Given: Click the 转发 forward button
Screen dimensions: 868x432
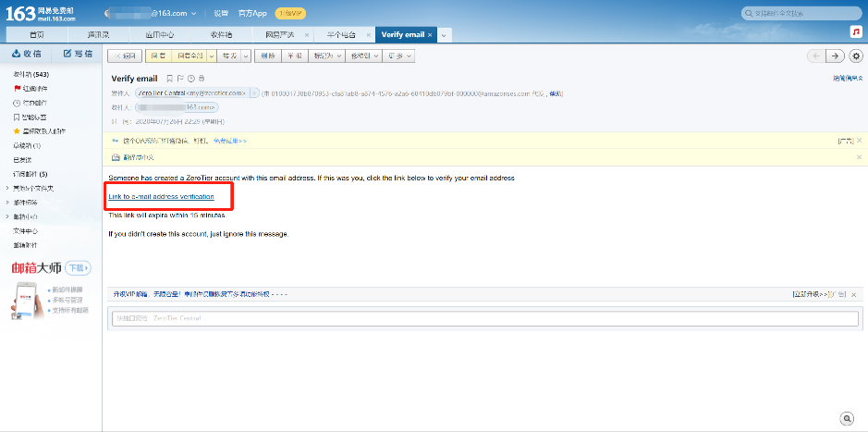Looking at the screenshot, I should 230,56.
